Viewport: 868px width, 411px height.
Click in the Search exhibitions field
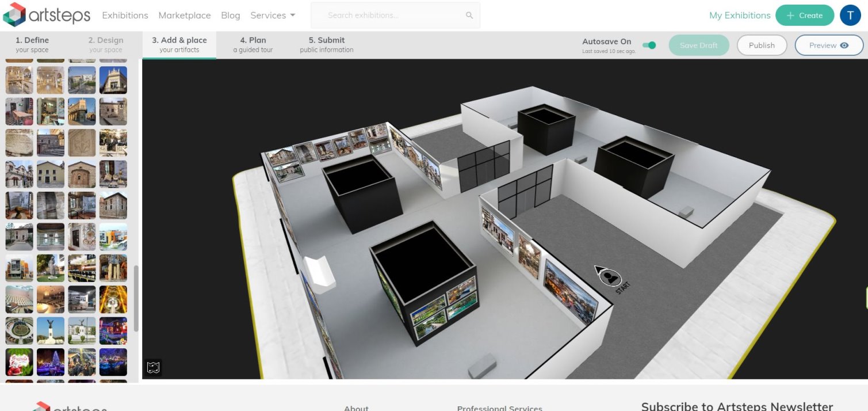click(x=391, y=16)
